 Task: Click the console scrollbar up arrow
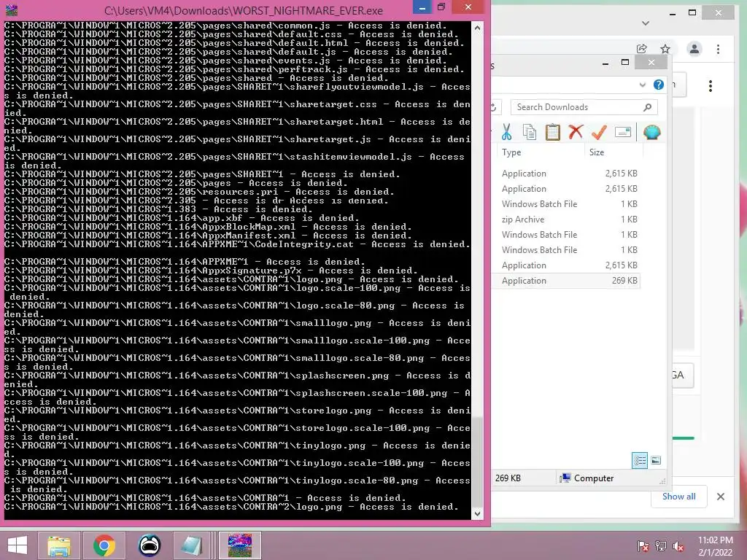pyautogui.click(x=477, y=28)
